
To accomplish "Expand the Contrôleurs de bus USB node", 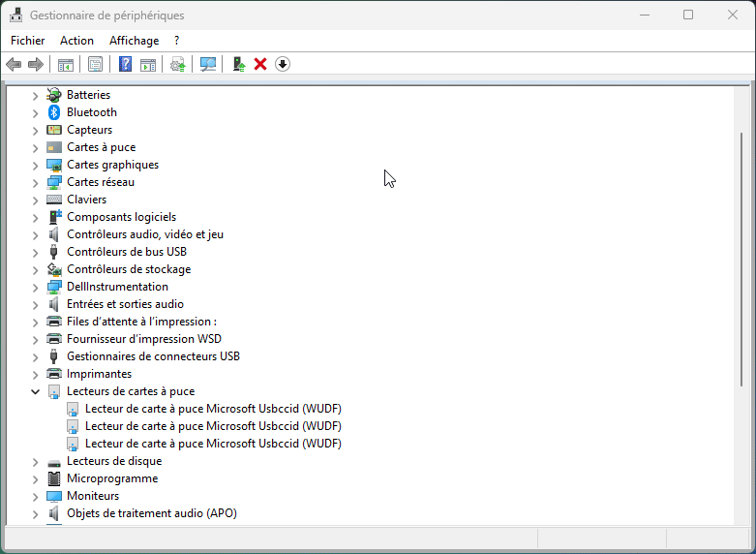I will pyautogui.click(x=36, y=252).
